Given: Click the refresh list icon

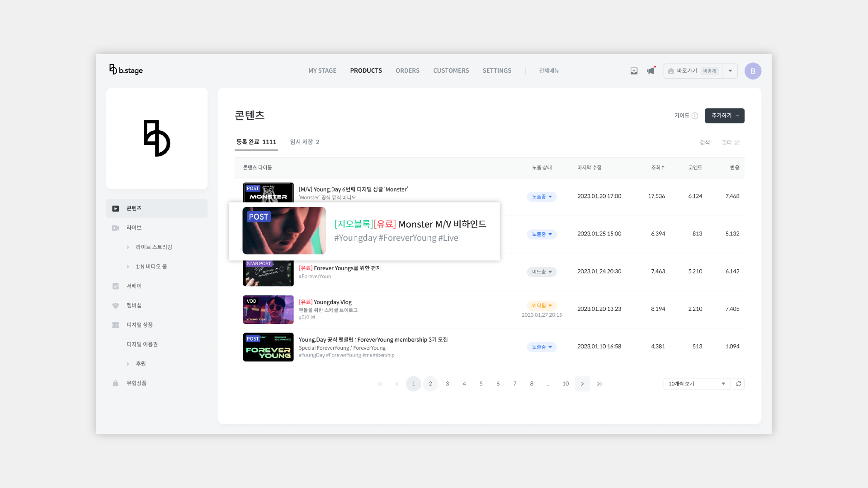Looking at the screenshot, I should (x=739, y=384).
